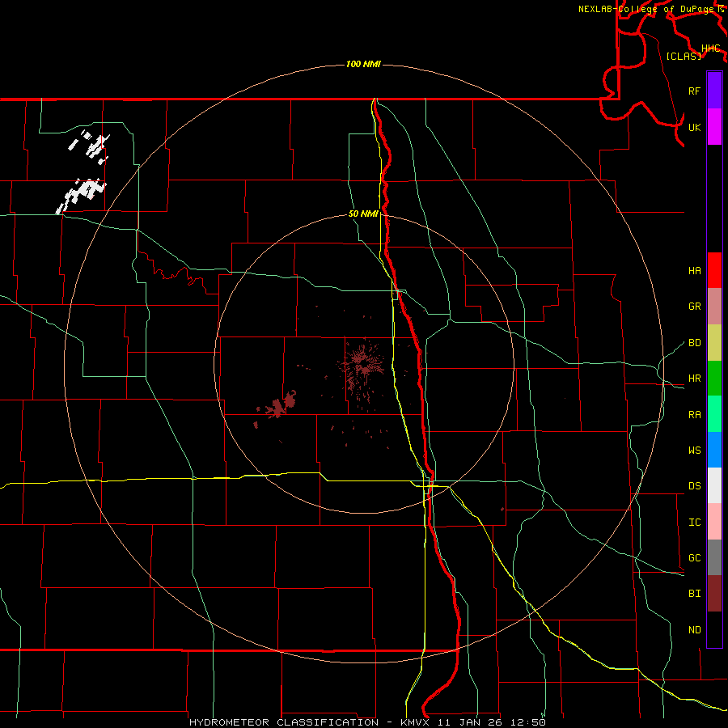Click the RF purple legend swatch

[x=714, y=91]
